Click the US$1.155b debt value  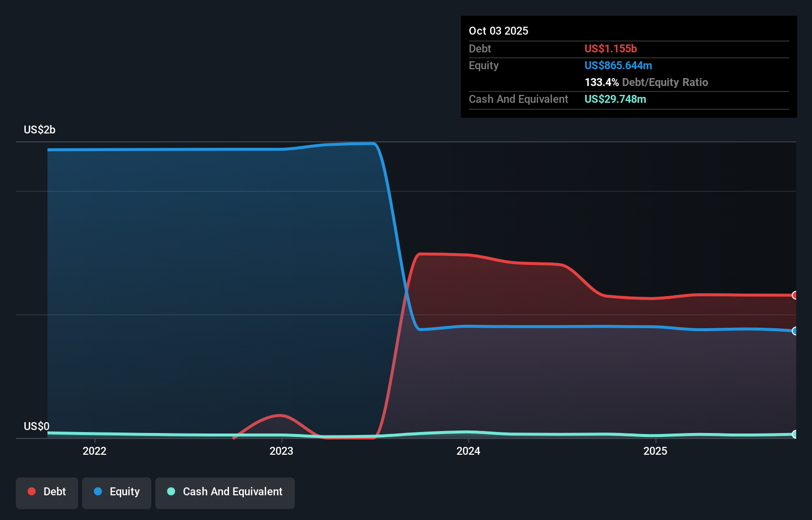coord(611,48)
